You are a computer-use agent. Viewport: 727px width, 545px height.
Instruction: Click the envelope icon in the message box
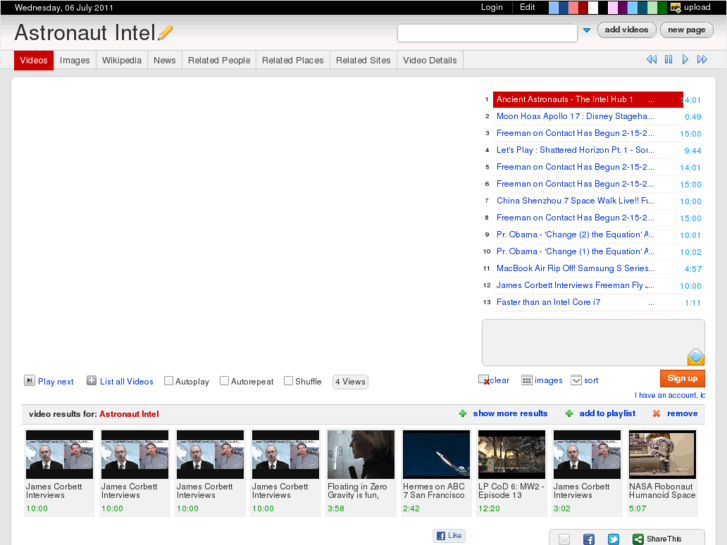pos(695,357)
